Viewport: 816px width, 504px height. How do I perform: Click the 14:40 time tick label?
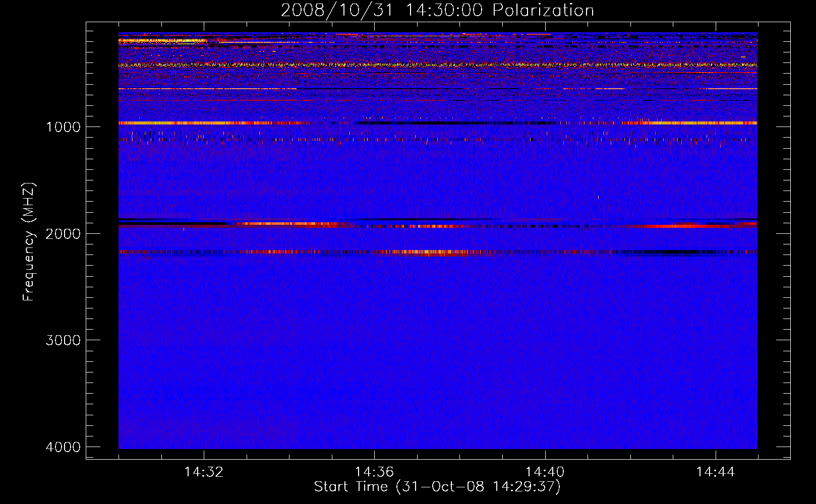pos(545,472)
